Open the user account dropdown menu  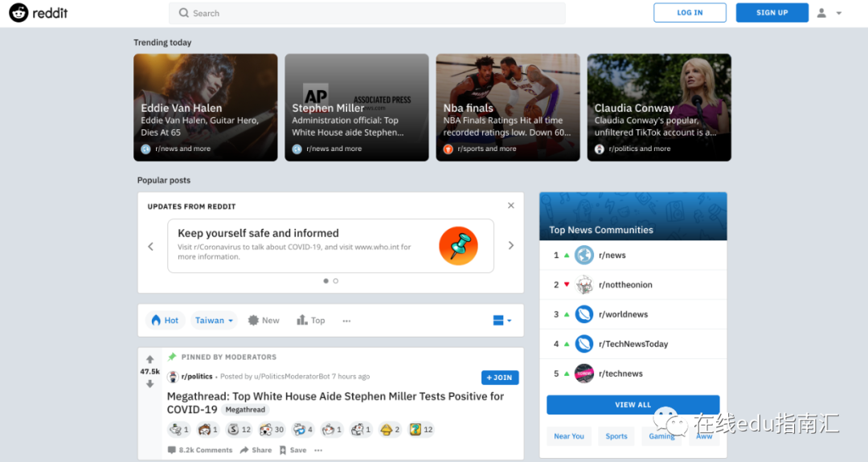829,13
